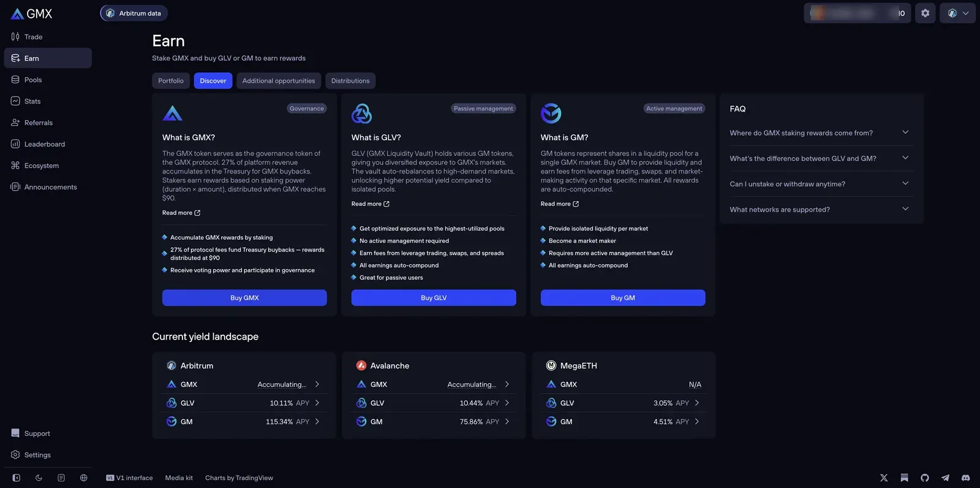Click the Ecosystem icon in the sidebar
The height and width of the screenshot is (488, 980).
pos(15,166)
